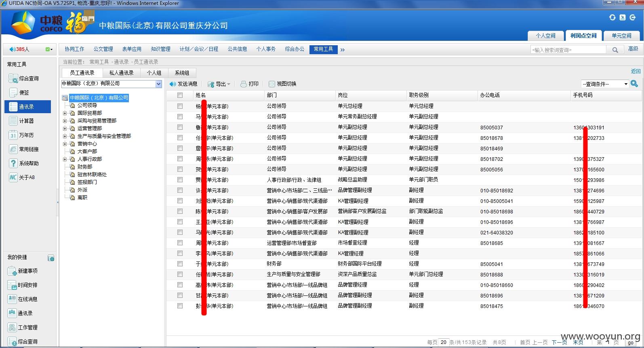Expand the 生产与质量与安全管理部 tree node
The image size is (644, 348).
(65, 136)
